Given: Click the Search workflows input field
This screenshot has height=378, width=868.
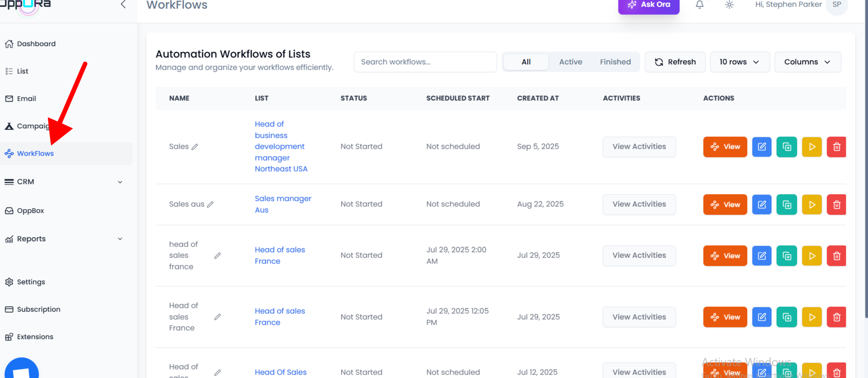Looking at the screenshot, I should coord(425,62).
